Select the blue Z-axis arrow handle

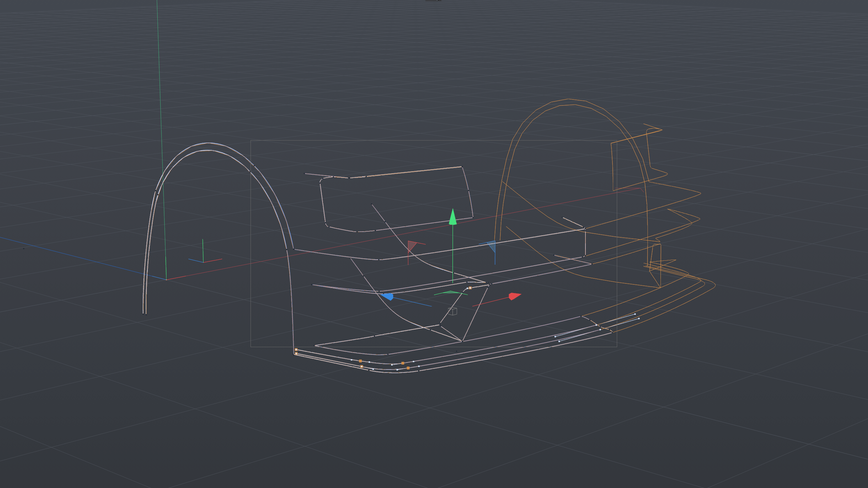387,296
